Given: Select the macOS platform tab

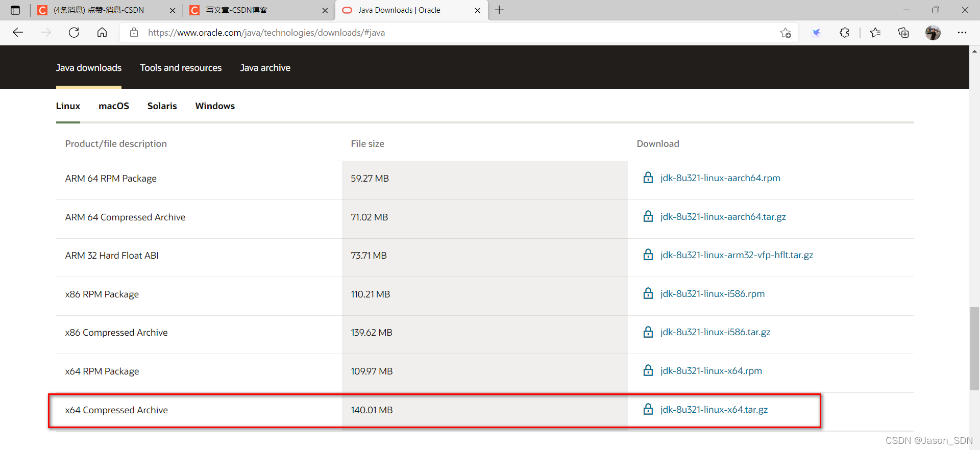Looking at the screenshot, I should pos(114,106).
